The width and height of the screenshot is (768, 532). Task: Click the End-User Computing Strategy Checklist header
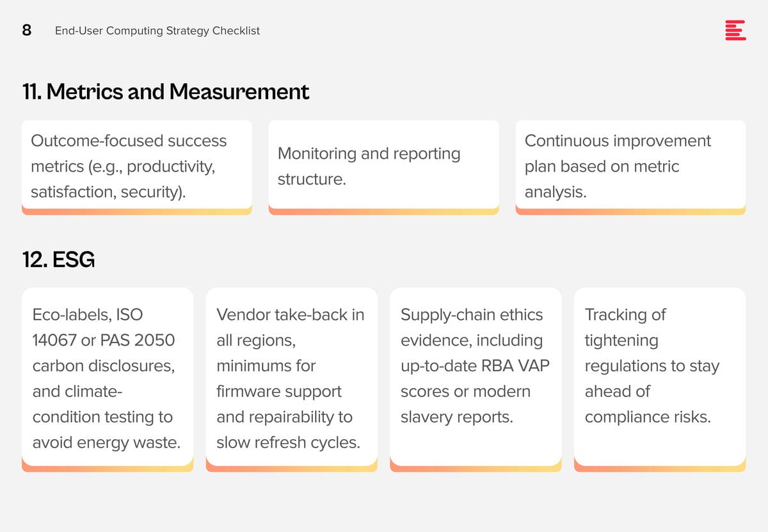[x=157, y=31]
